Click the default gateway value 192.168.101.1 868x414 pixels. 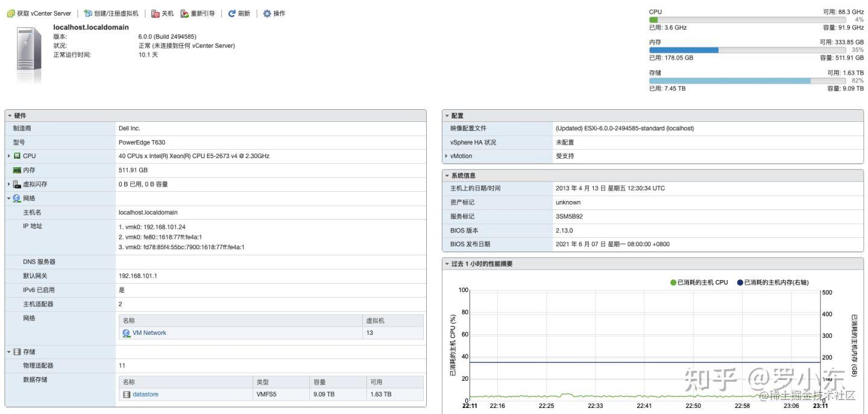point(138,276)
